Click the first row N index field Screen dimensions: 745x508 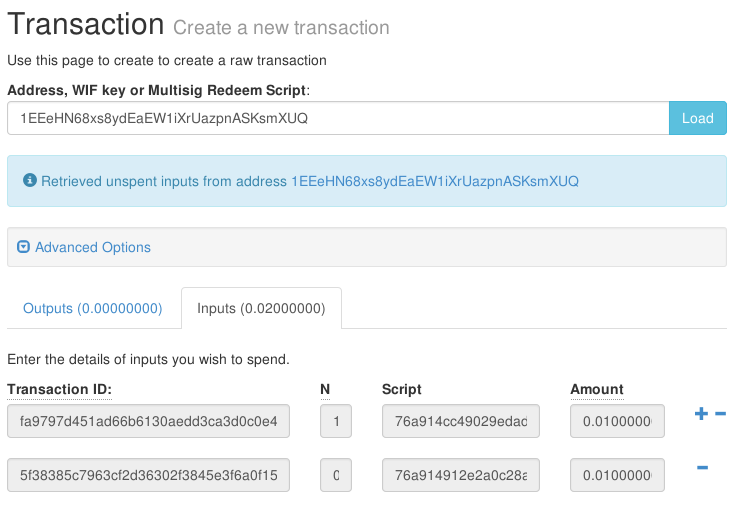pyautogui.click(x=335, y=422)
